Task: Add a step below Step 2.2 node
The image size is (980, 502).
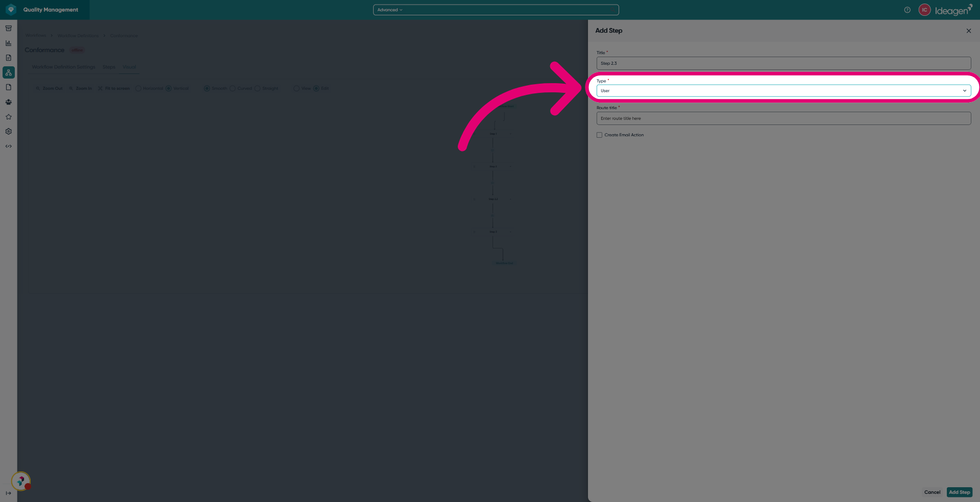Action: [493, 215]
